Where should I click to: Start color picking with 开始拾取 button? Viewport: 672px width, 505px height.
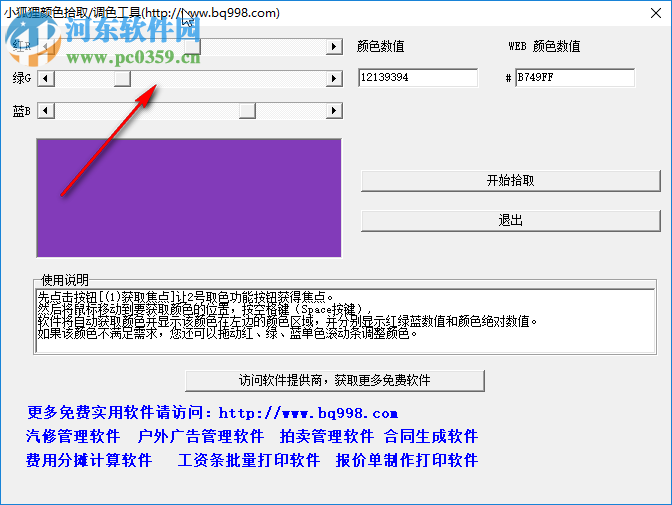pos(510,181)
